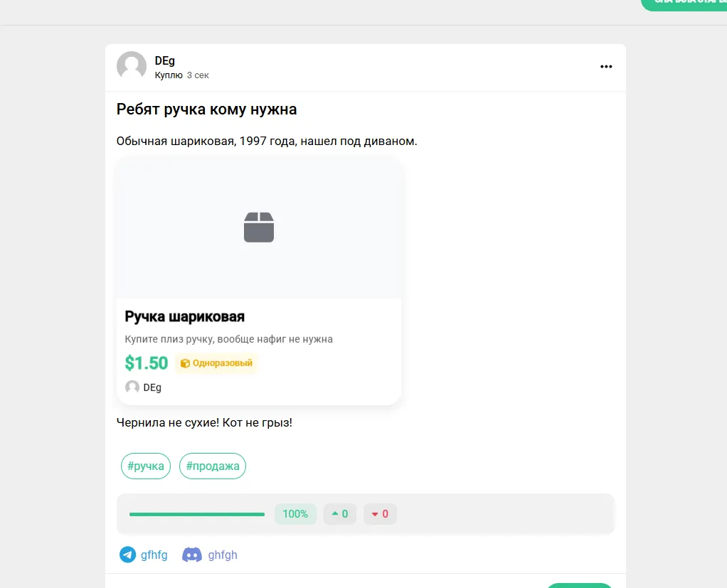Click the Discord icon
This screenshot has width=727, height=588.
(192, 555)
